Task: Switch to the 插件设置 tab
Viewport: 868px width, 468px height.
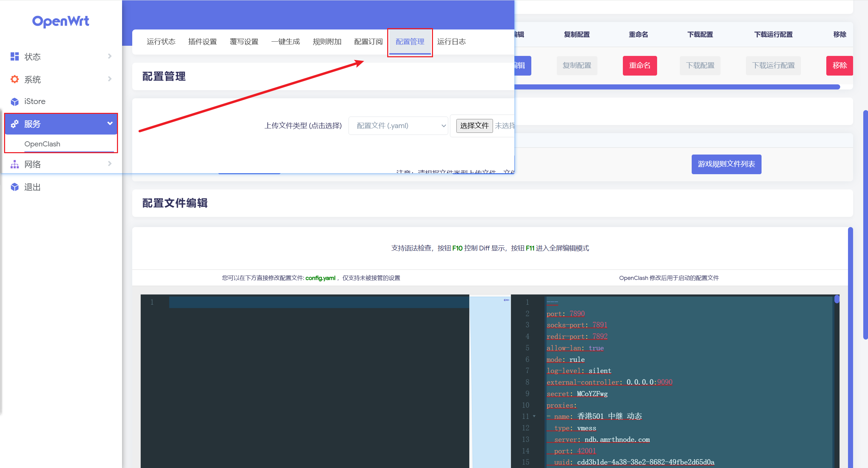Action: click(x=202, y=42)
